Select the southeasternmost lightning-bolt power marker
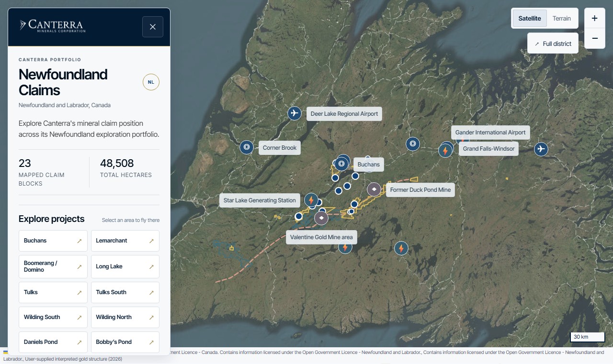 (x=401, y=248)
